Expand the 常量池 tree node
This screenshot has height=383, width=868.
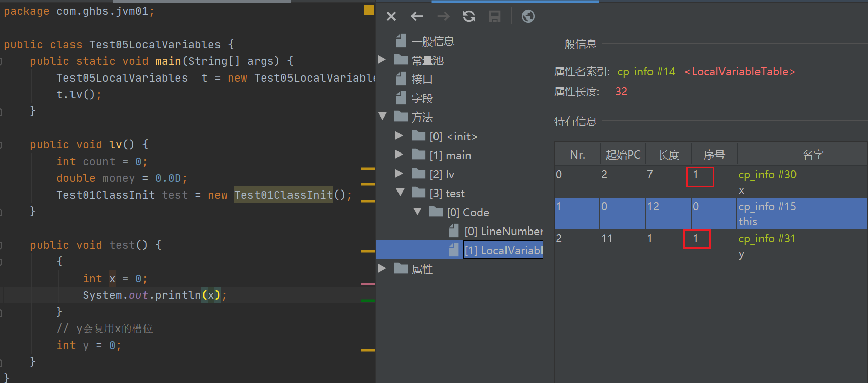[x=382, y=60]
